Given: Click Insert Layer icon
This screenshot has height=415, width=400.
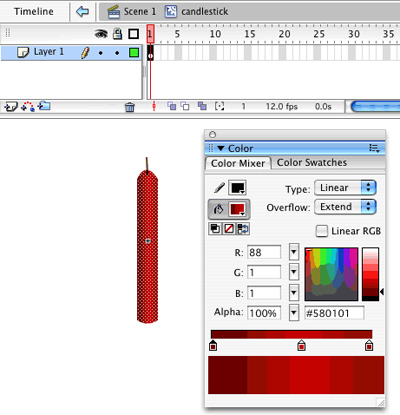Looking at the screenshot, I should point(10,107).
